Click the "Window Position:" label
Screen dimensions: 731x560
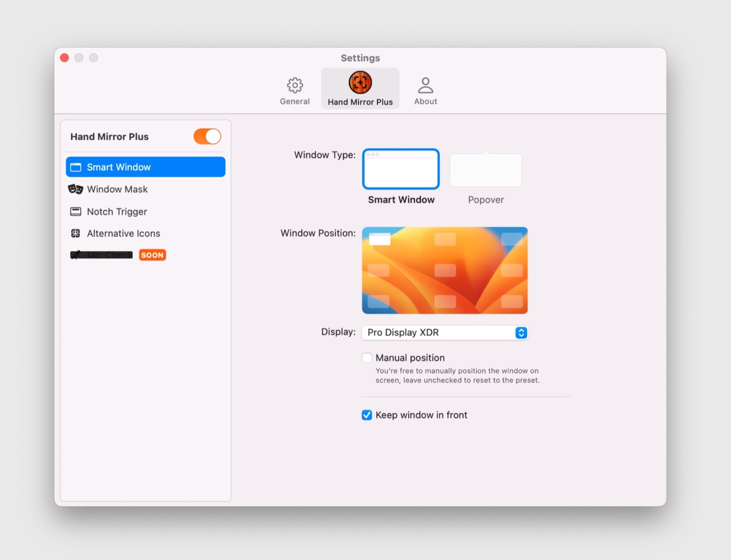pyautogui.click(x=318, y=233)
